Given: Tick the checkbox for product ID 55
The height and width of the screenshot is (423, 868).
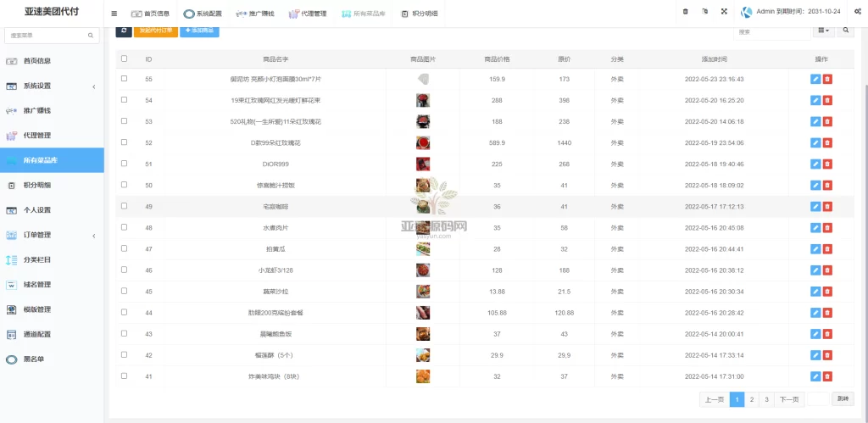Looking at the screenshot, I should (x=124, y=79).
